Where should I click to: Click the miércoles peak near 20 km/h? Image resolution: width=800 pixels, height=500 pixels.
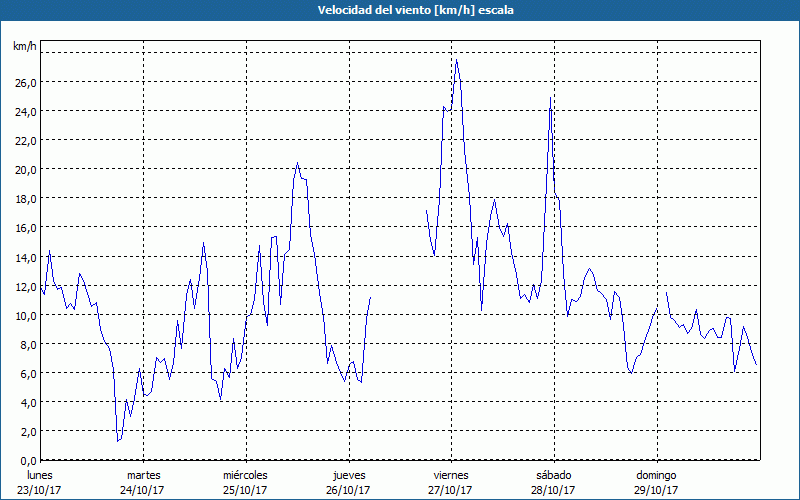click(297, 163)
